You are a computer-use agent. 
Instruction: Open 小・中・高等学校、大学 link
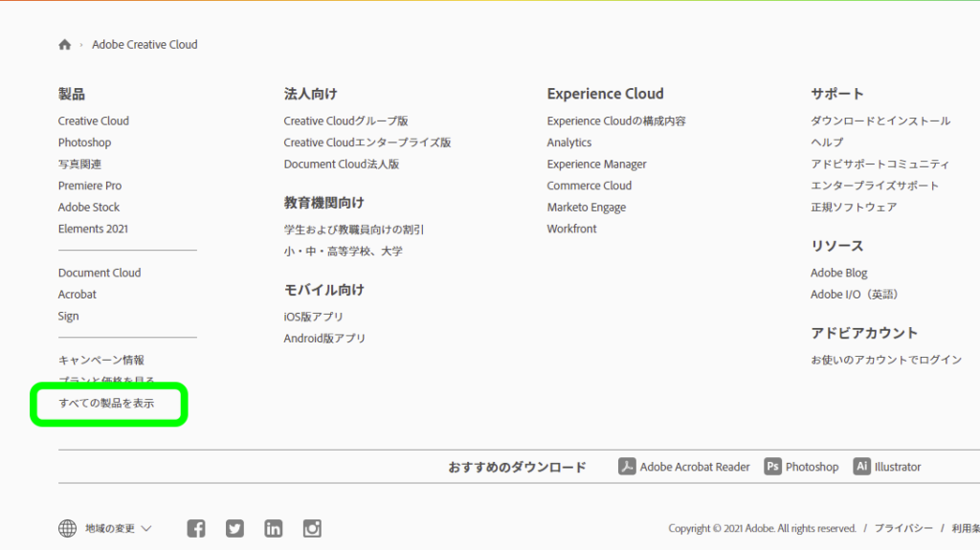344,252
